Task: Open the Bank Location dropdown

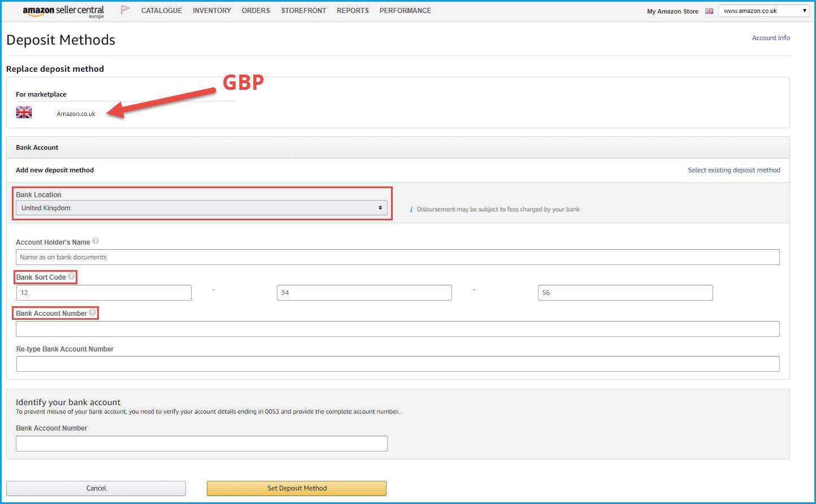Action: (x=202, y=208)
